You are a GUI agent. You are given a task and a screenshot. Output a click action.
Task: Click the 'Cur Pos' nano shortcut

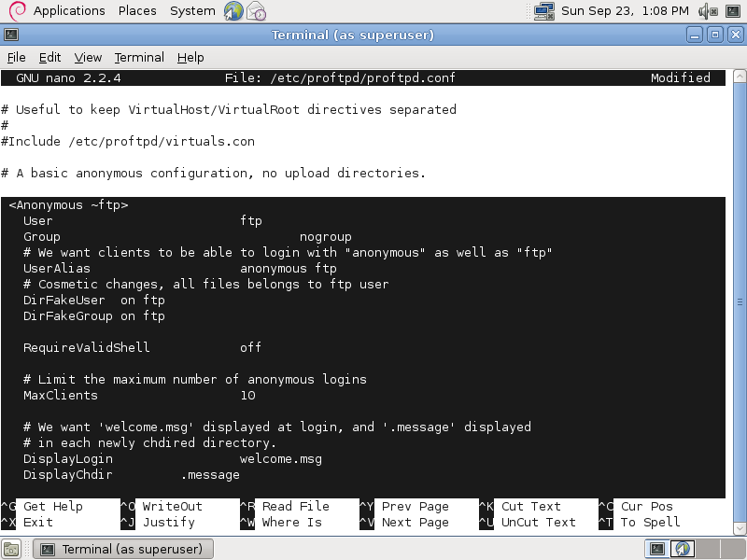point(646,506)
